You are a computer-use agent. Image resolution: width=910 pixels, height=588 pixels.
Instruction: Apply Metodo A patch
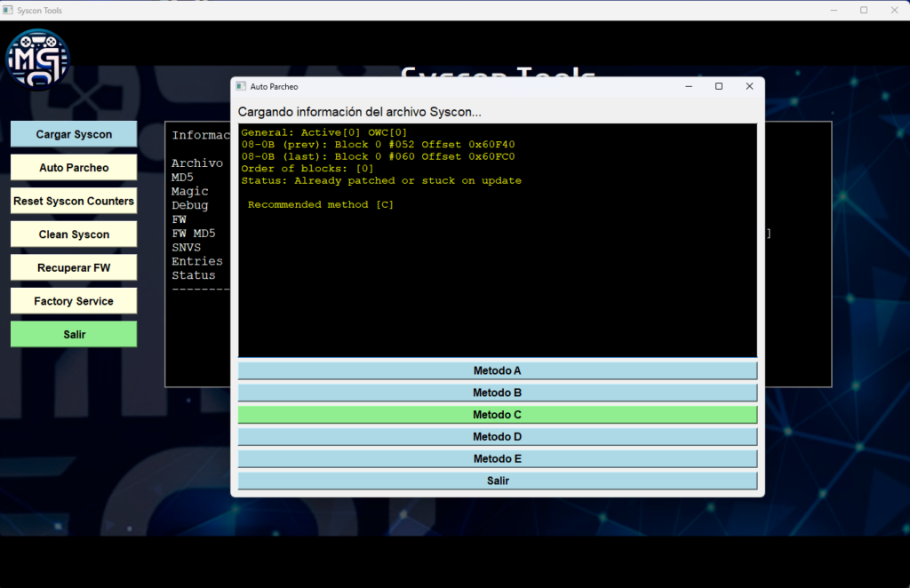point(497,370)
